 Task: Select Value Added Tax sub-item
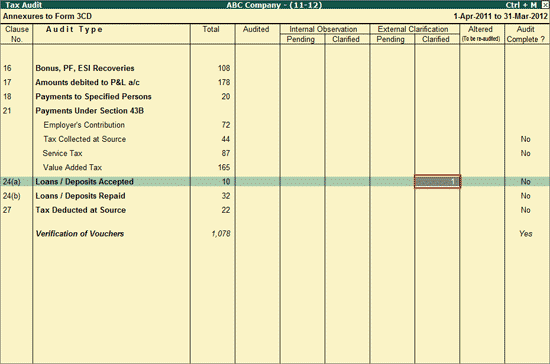(x=72, y=167)
